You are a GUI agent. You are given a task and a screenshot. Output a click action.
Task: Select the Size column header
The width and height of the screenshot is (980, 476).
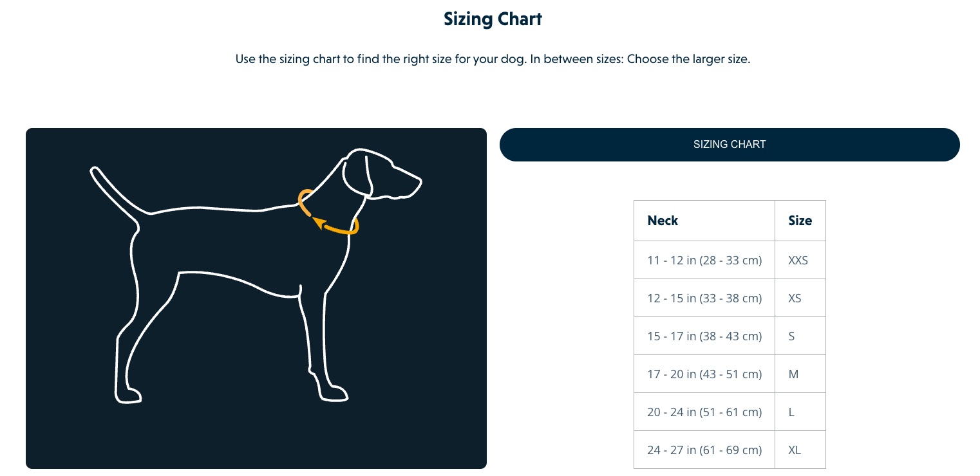[x=800, y=221]
